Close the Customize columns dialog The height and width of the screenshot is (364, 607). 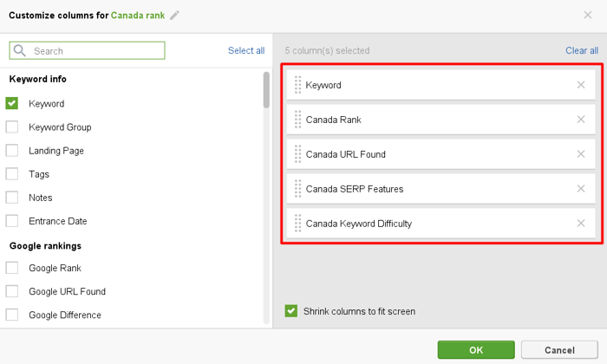click(588, 15)
